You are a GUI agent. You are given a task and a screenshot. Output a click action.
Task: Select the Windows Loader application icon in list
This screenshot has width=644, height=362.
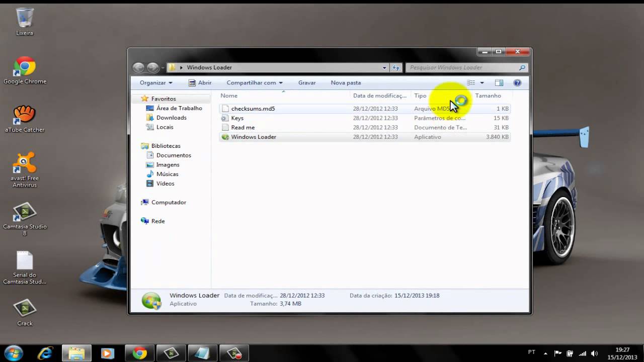point(225,137)
